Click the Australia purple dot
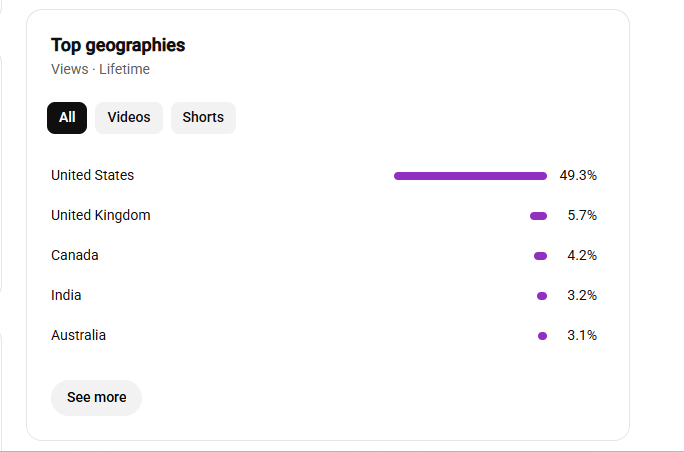The width and height of the screenshot is (684, 452). [542, 336]
